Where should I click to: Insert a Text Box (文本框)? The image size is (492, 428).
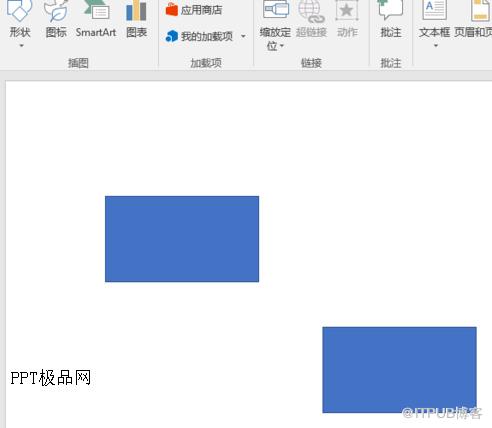434,10
